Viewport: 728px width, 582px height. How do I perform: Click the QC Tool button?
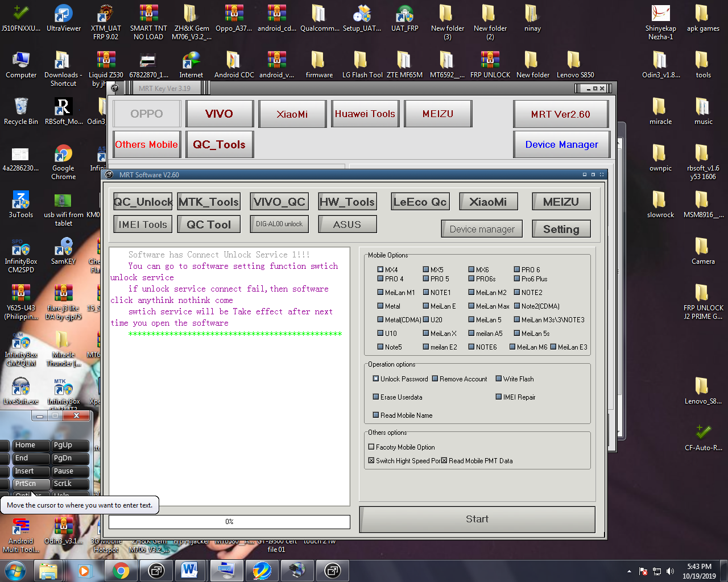click(209, 225)
